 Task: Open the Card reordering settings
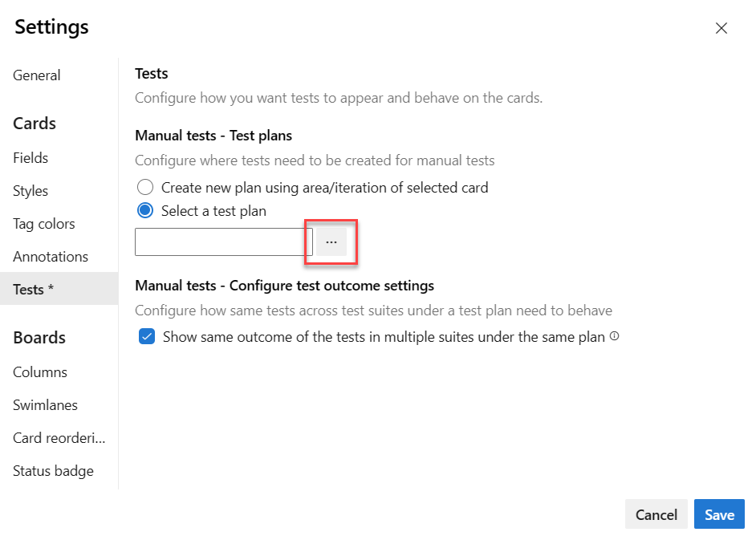click(x=59, y=438)
